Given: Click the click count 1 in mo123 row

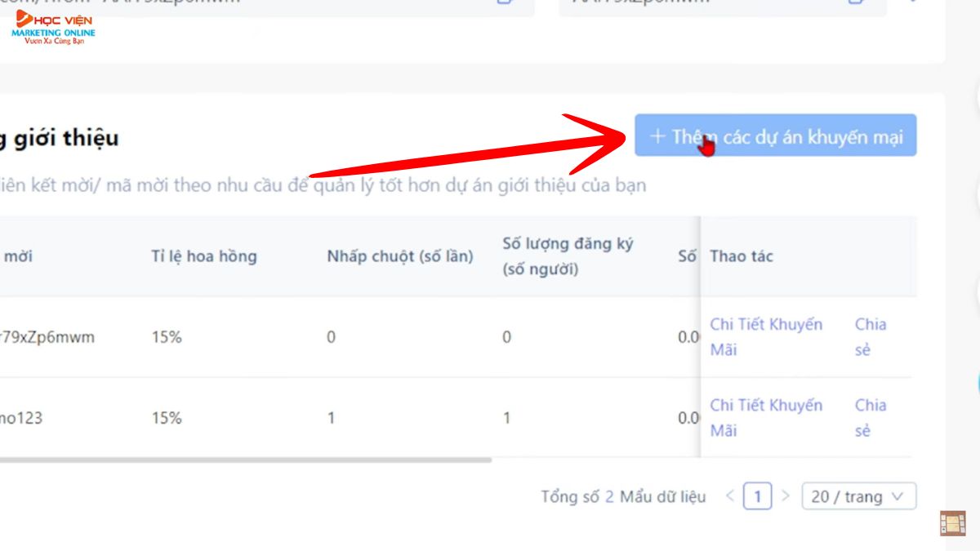Looking at the screenshot, I should (x=331, y=418).
